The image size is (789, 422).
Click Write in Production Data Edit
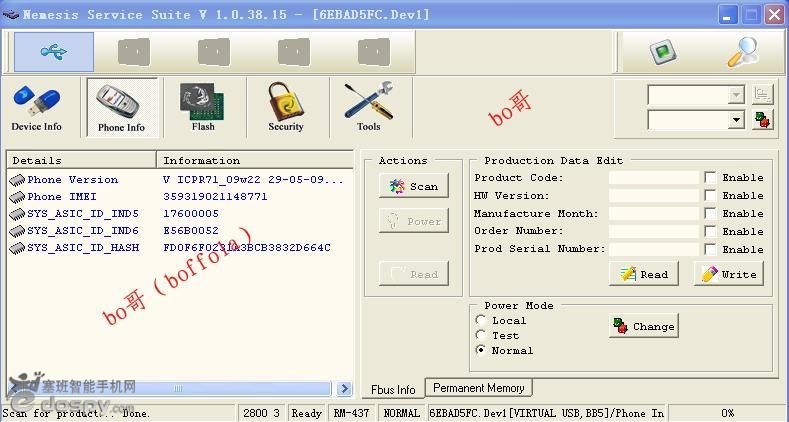729,274
